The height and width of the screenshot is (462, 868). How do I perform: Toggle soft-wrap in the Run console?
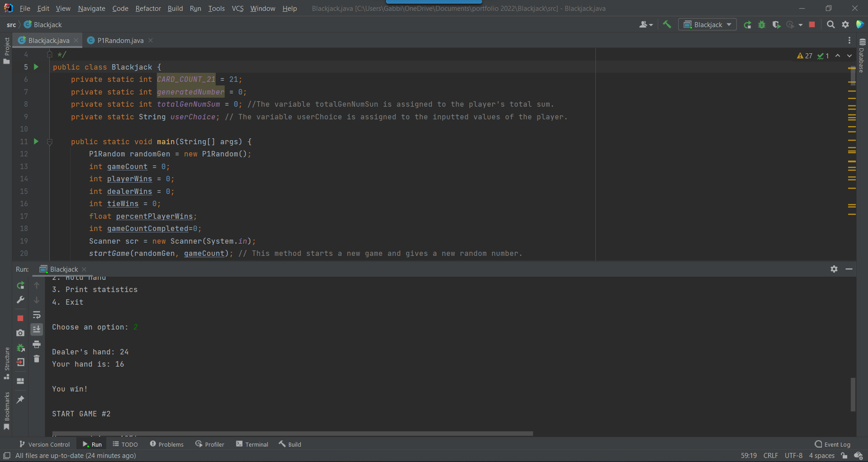[x=37, y=315]
